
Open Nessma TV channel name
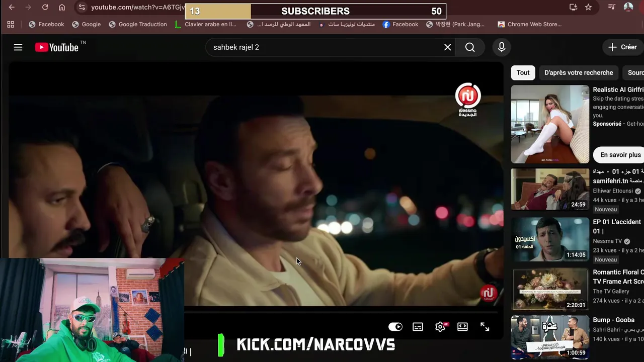[607, 241]
